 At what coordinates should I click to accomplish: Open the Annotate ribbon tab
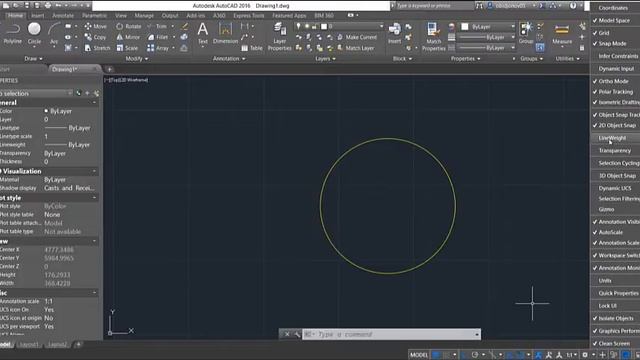tap(63, 15)
